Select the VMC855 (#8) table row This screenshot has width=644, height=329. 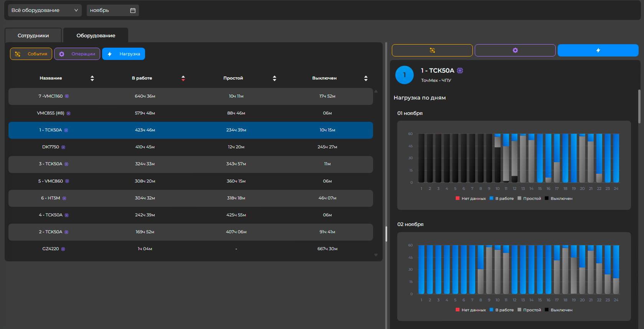click(190, 113)
